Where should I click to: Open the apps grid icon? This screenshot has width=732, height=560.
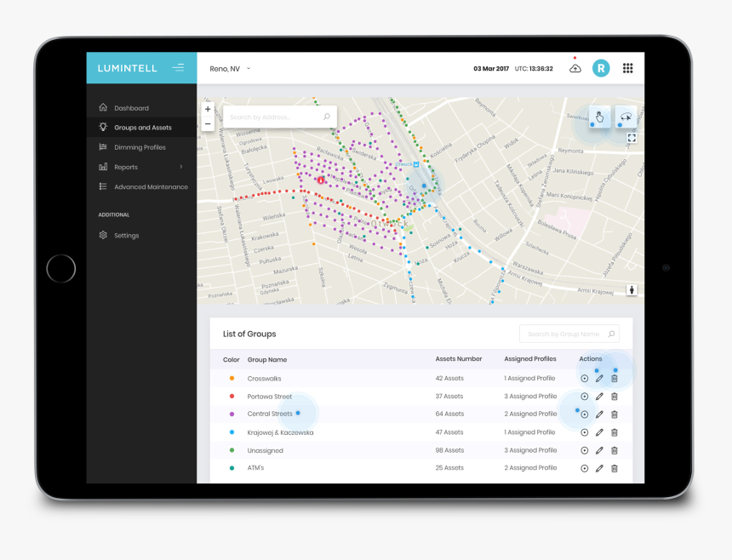[628, 68]
